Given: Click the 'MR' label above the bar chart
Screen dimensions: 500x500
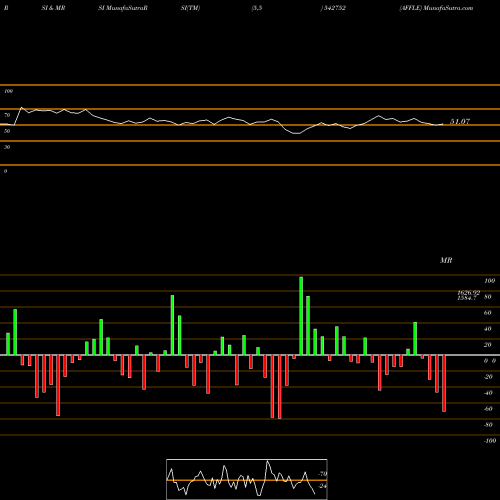Looking at the screenshot, I should coord(446,260).
